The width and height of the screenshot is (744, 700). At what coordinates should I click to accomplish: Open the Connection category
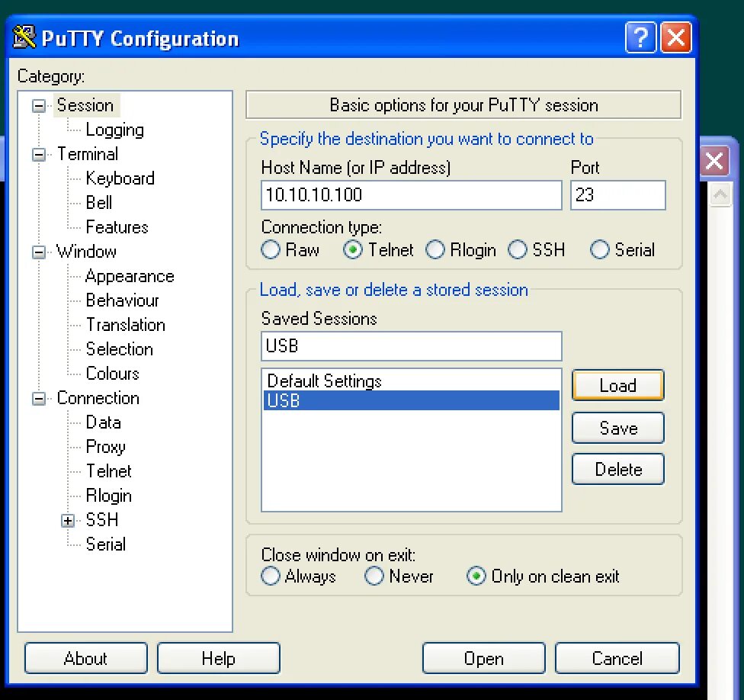98,398
